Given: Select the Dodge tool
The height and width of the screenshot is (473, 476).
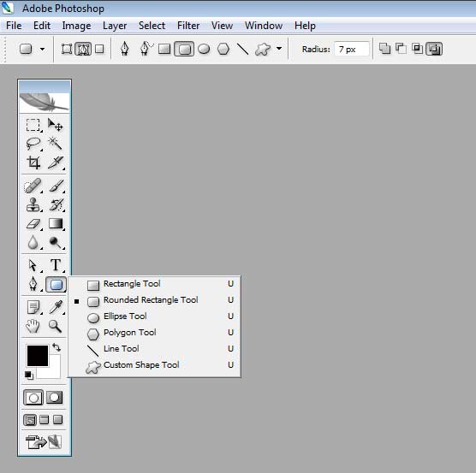Looking at the screenshot, I should click(56, 243).
